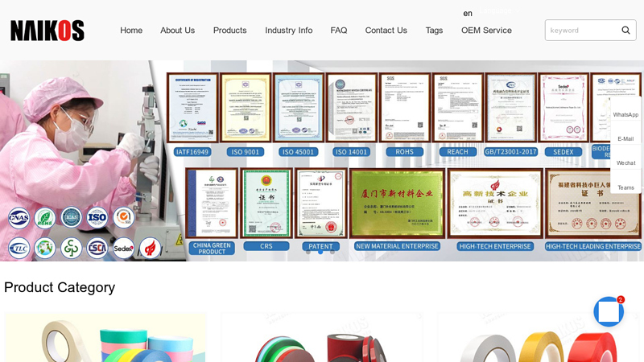The width and height of the screenshot is (644, 362).
Task: Open the FAQ menu item
Action: tap(338, 31)
